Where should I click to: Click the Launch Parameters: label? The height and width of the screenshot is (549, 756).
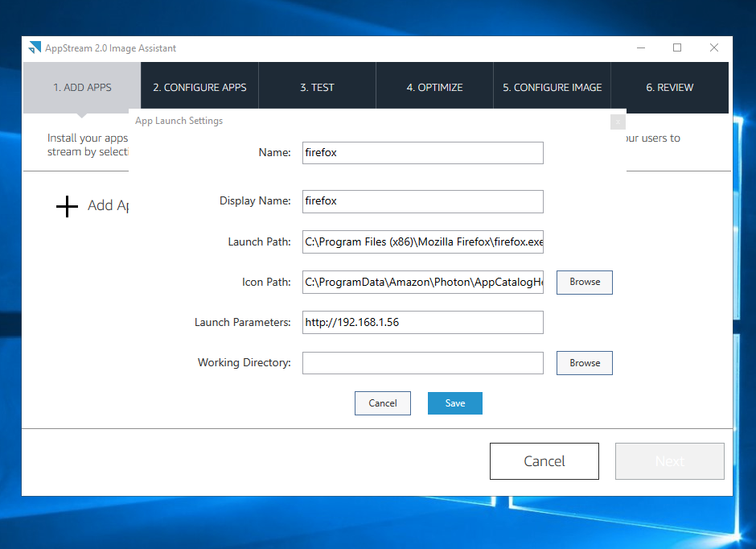[x=243, y=322]
